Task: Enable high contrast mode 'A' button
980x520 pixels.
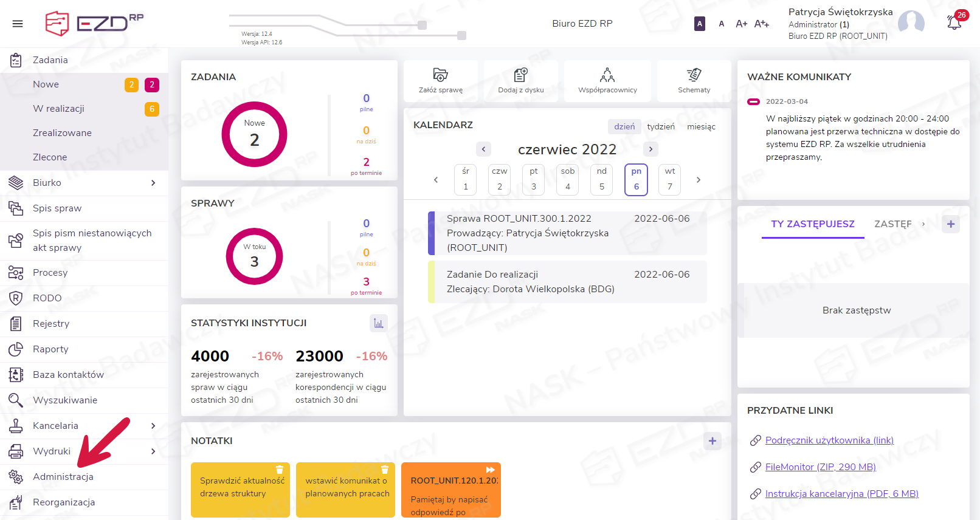Action: tap(700, 24)
